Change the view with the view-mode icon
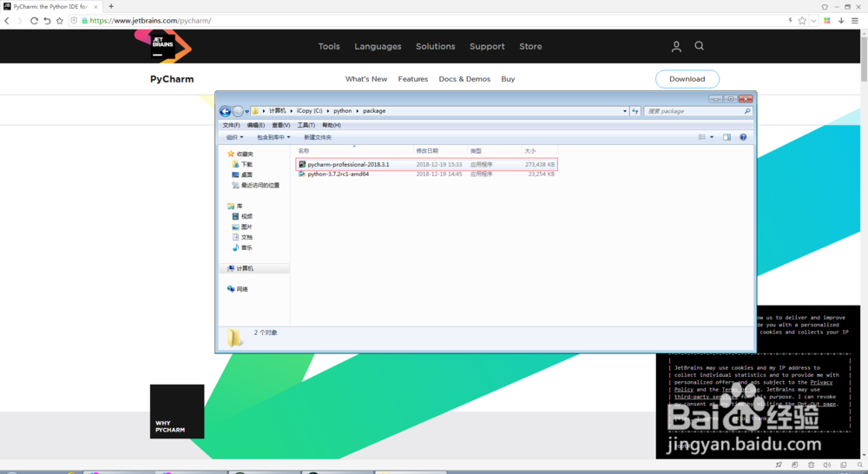 pyautogui.click(x=702, y=137)
